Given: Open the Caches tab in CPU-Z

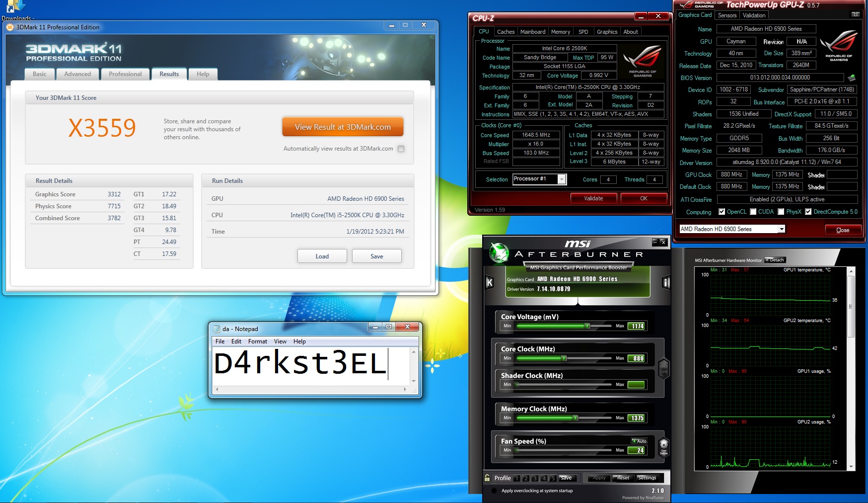Looking at the screenshot, I should pyautogui.click(x=506, y=32).
